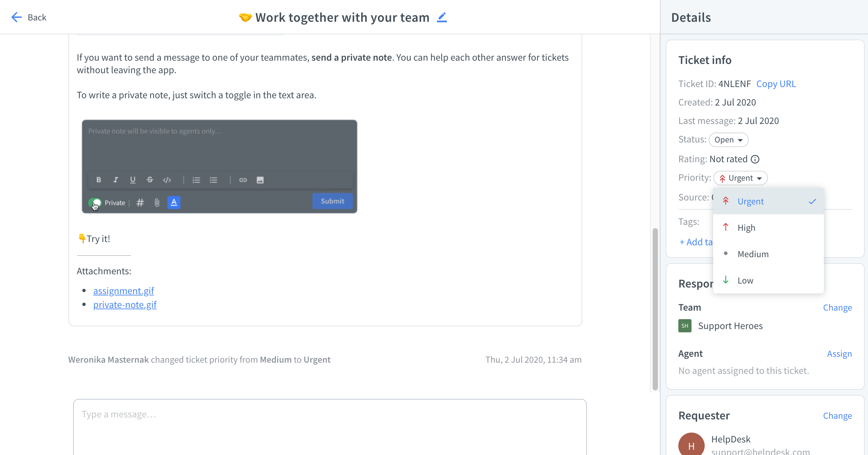This screenshot has width=868, height=455.
Task: Select the Italic formatting icon
Action: (115, 180)
